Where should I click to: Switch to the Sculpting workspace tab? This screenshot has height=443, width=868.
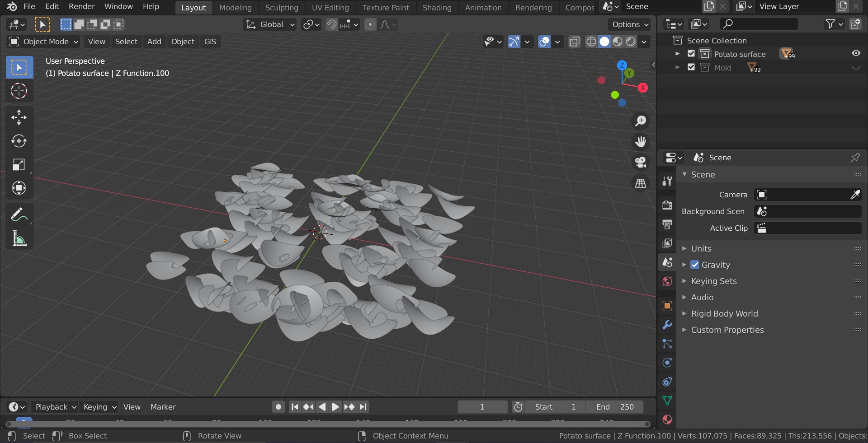(x=282, y=8)
